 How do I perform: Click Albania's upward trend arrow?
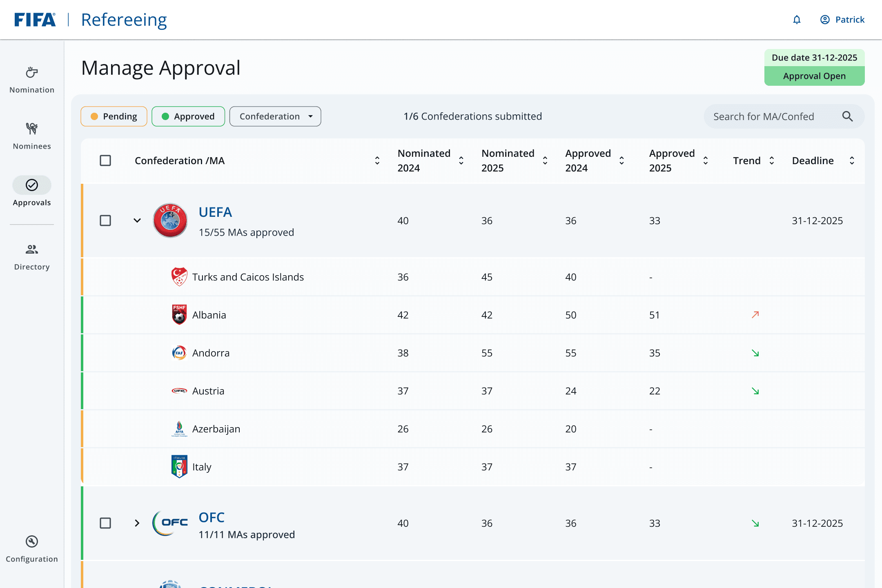(755, 315)
